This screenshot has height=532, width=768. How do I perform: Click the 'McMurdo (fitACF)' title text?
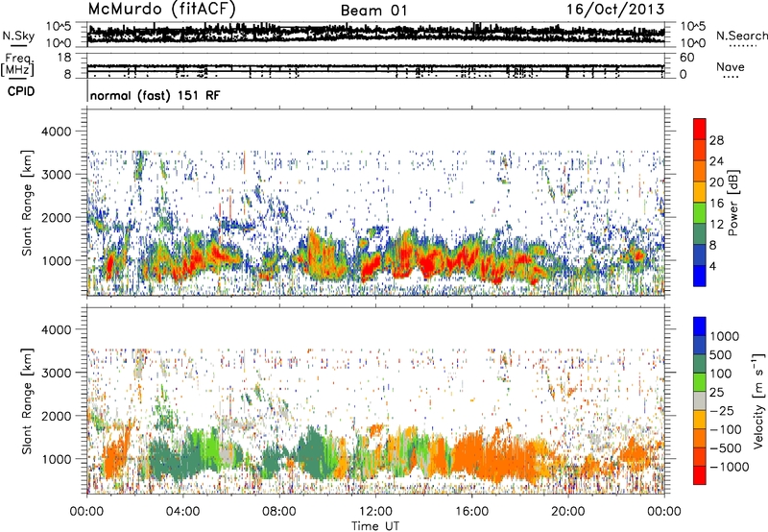click(x=161, y=9)
